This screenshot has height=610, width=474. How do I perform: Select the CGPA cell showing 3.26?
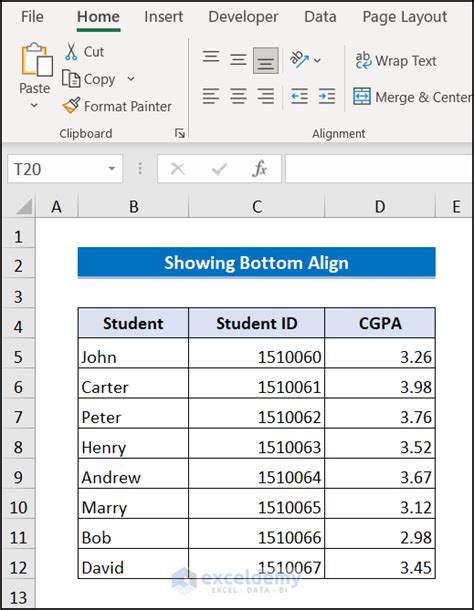click(380, 353)
